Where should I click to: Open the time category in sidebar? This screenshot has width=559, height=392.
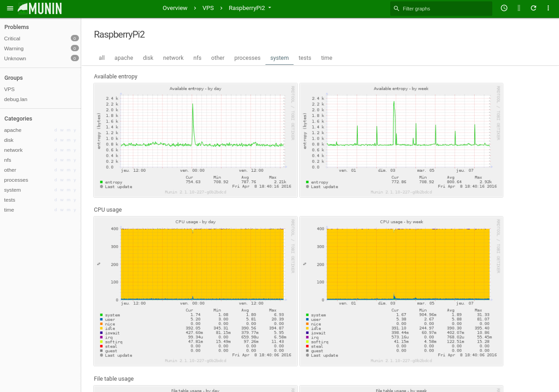coord(9,210)
